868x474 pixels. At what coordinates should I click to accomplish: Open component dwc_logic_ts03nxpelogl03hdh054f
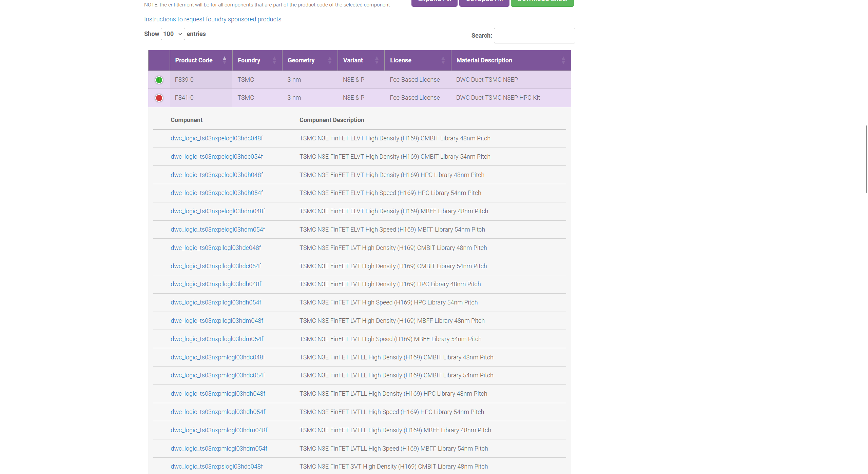click(217, 193)
